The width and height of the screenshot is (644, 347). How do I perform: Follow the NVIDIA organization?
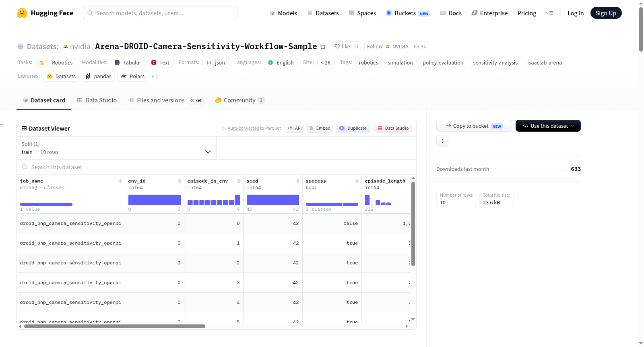[388, 46]
